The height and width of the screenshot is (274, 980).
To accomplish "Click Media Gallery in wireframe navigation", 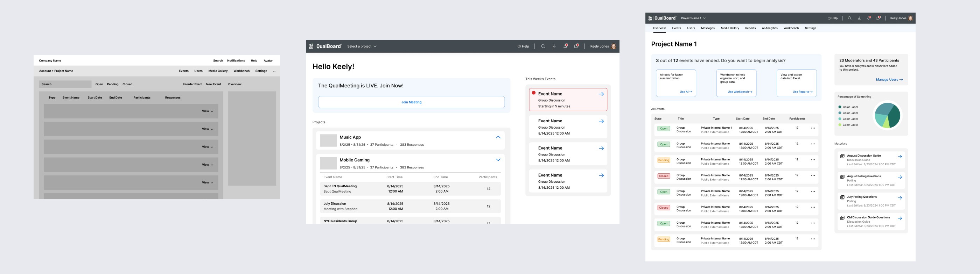I will click(x=218, y=71).
